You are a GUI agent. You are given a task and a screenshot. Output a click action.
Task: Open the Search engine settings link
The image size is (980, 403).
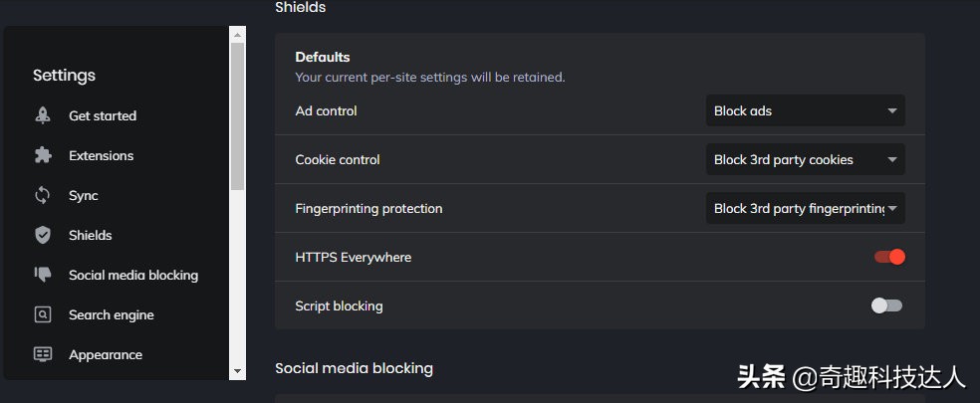tap(111, 314)
